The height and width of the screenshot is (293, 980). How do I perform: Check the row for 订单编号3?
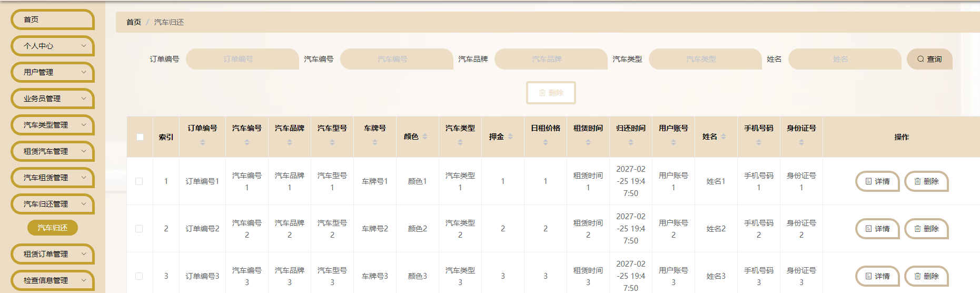click(139, 276)
